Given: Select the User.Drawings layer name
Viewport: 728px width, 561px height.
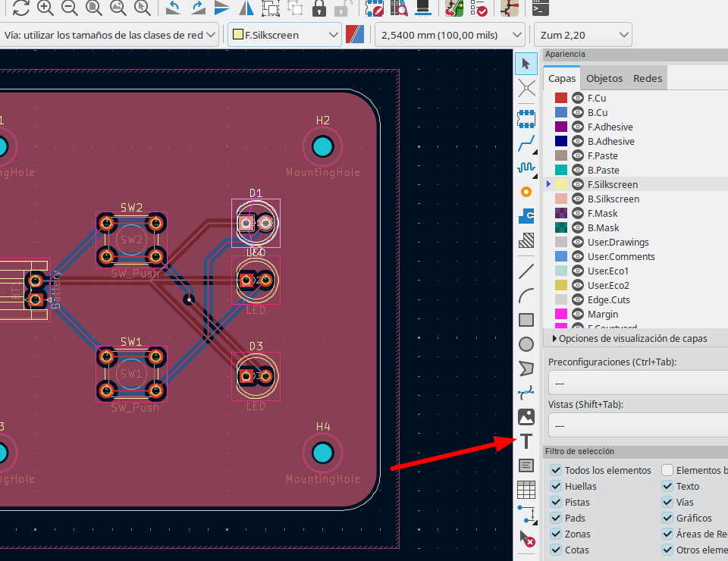Looking at the screenshot, I should pos(617,242).
